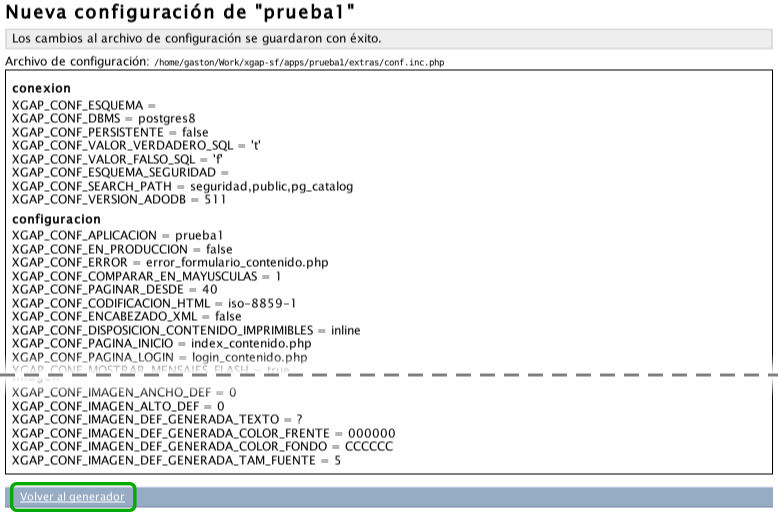
Task: Click the XGAP_CONF_ERROR error_formulario_contenido.php line
Action: click(x=170, y=262)
